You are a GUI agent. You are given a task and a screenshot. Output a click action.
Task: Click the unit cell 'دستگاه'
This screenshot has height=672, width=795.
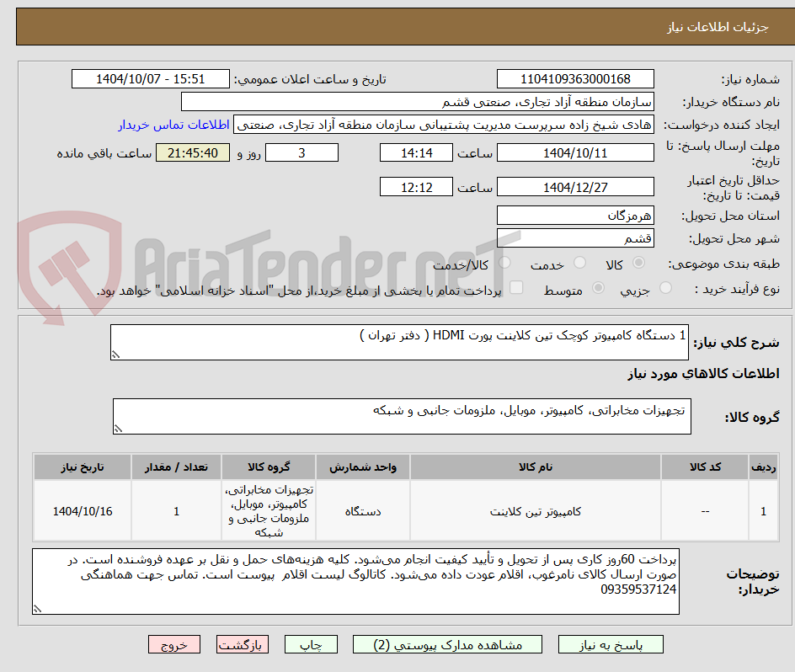pyautogui.click(x=362, y=511)
